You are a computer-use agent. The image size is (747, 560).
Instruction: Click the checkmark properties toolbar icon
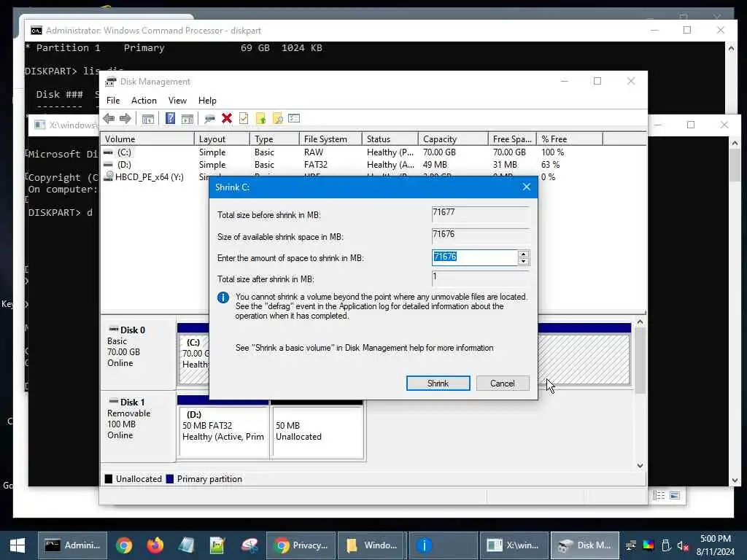click(x=244, y=118)
